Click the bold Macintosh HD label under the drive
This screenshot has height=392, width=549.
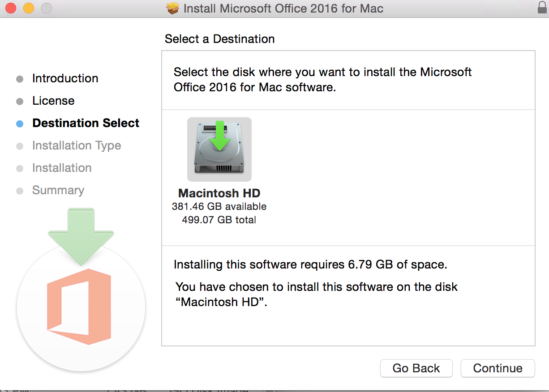click(x=219, y=193)
